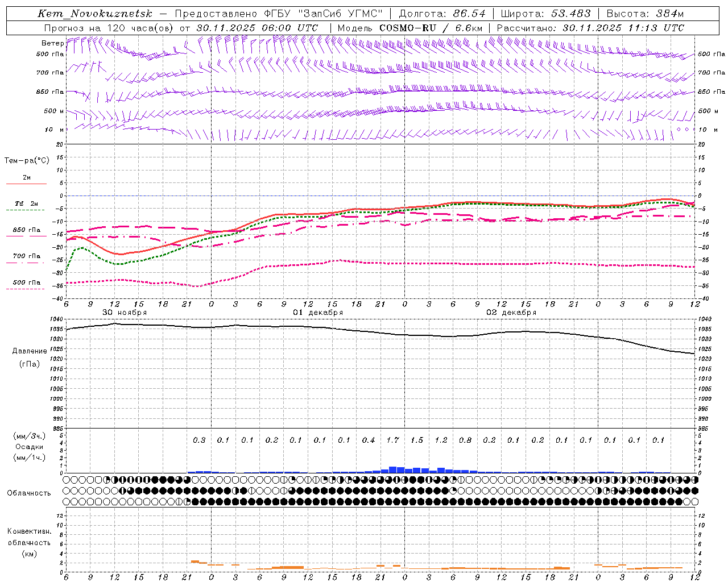Image resolution: width=728 pixels, height=582 pixels.
Task: Click the 'Конвективн.' convective cloud label
Action: click(30, 531)
